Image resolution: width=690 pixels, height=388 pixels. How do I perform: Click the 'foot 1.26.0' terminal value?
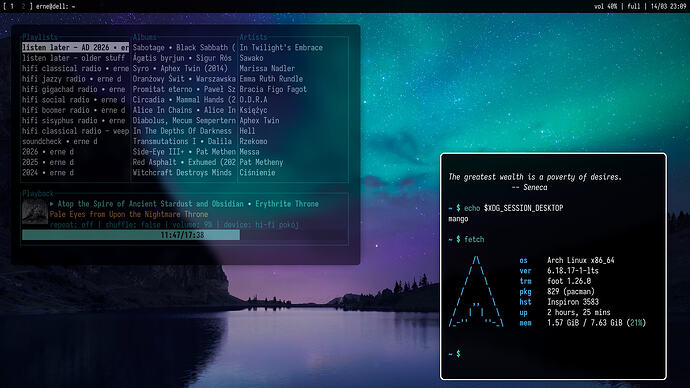coord(569,281)
